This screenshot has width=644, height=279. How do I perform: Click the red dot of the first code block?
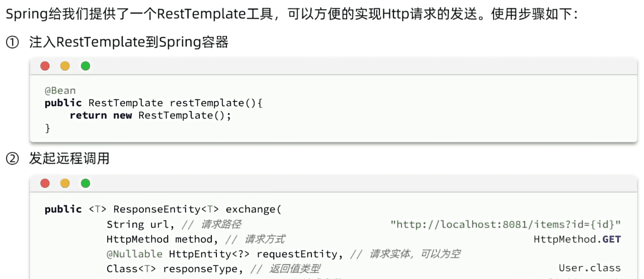pos(45,66)
